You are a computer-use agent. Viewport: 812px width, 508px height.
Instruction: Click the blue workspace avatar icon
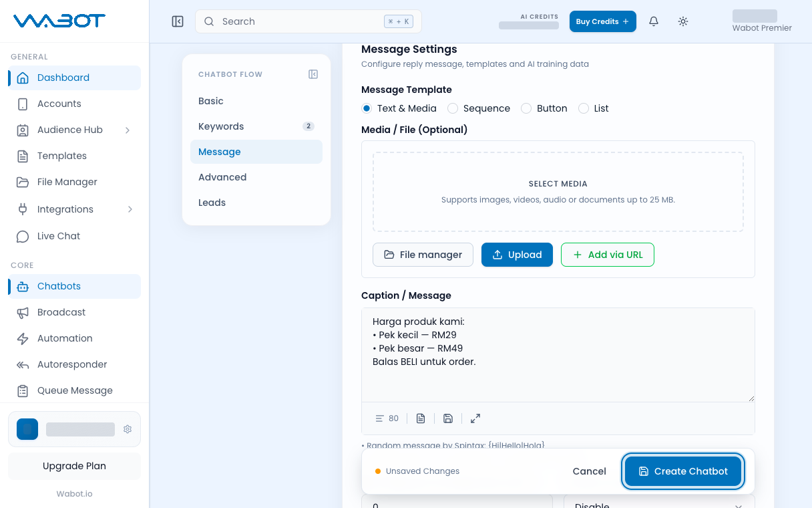pyautogui.click(x=27, y=429)
